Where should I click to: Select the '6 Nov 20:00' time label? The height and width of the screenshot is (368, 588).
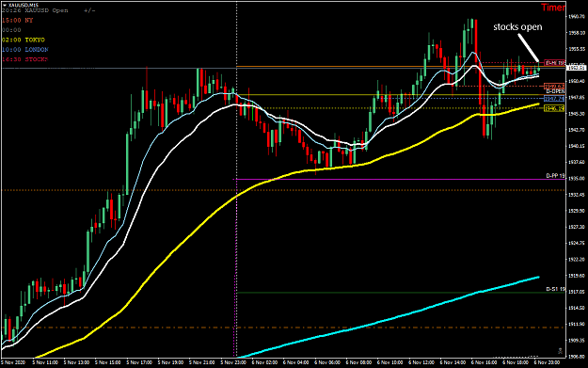pyautogui.click(x=547, y=362)
